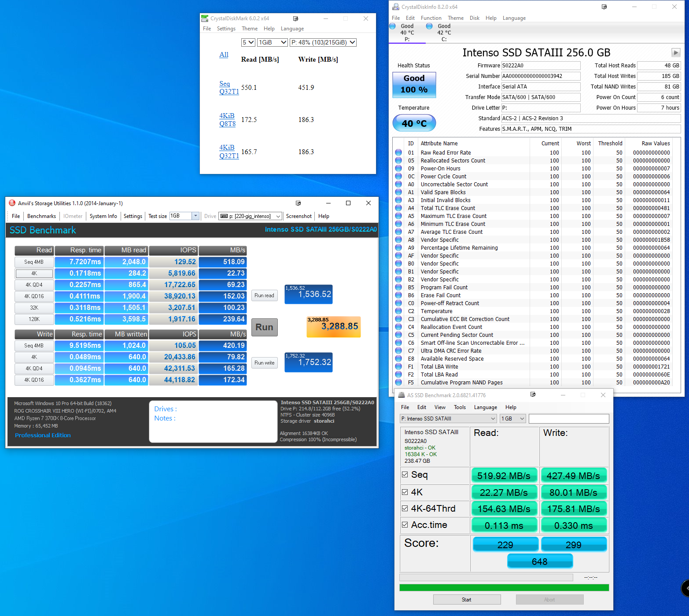Viewport: 689px width, 616px height.
Task: Click 40 °C temperature indicator
Action: (414, 123)
